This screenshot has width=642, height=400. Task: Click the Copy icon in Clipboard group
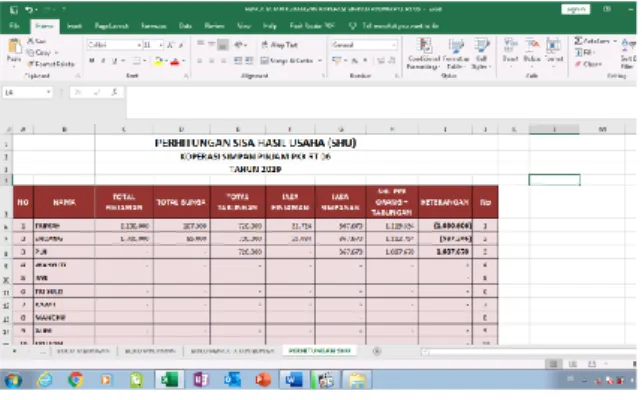pos(30,52)
